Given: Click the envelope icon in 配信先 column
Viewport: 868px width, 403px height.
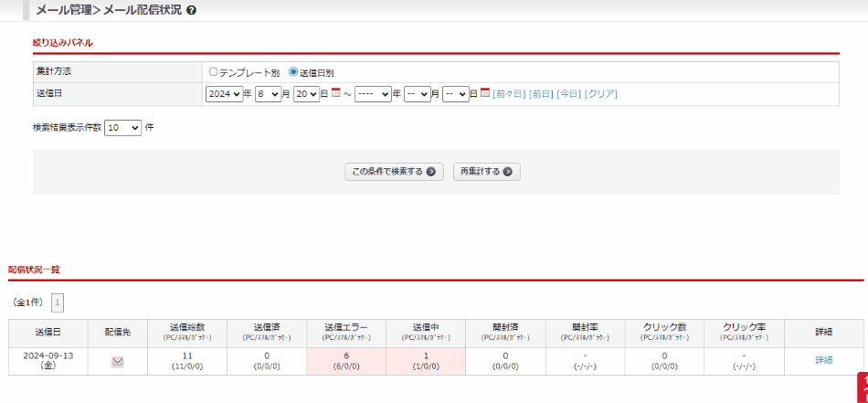Looking at the screenshot, I should [x=117, y=362].
